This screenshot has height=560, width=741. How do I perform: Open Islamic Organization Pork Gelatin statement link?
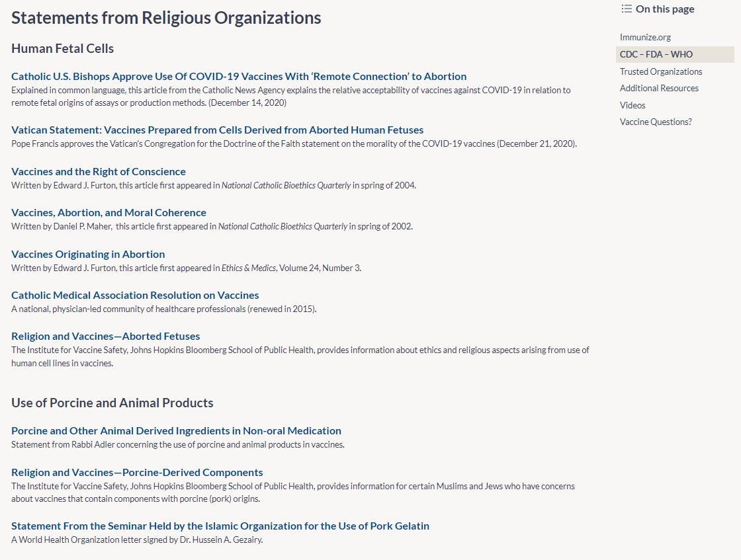coord(220,526)
